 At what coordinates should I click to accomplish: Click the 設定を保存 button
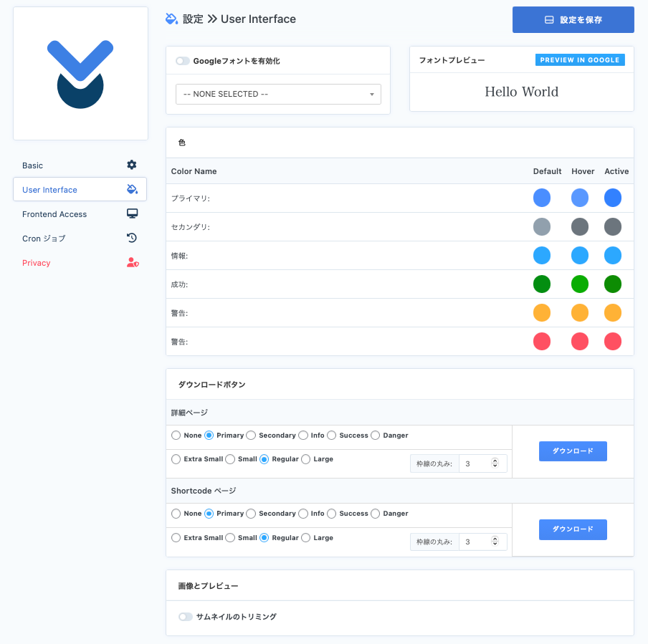pos(573,20)
